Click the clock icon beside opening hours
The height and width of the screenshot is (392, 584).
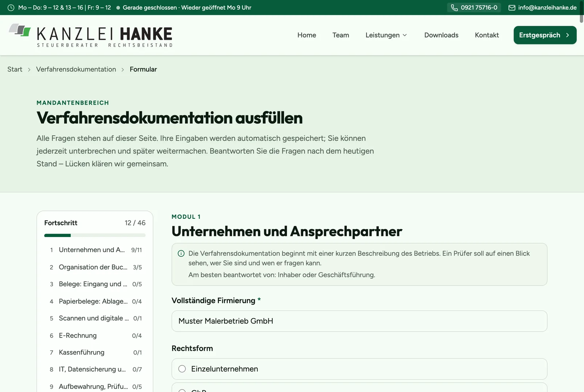(11, 8)
